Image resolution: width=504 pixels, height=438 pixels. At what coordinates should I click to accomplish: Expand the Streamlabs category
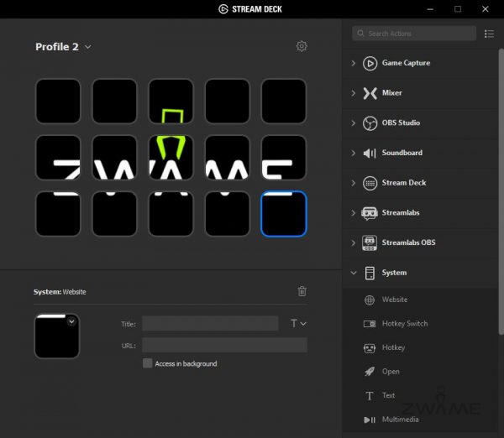pyautogui.click(x=354, y=213)
